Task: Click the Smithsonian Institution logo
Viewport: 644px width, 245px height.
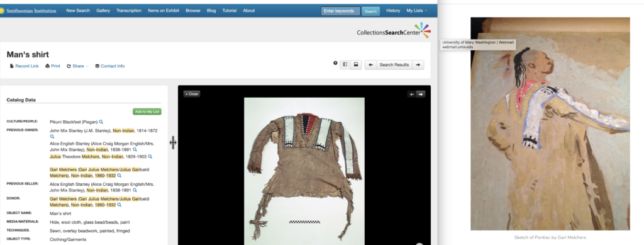Action: click(x=29, y=11)
